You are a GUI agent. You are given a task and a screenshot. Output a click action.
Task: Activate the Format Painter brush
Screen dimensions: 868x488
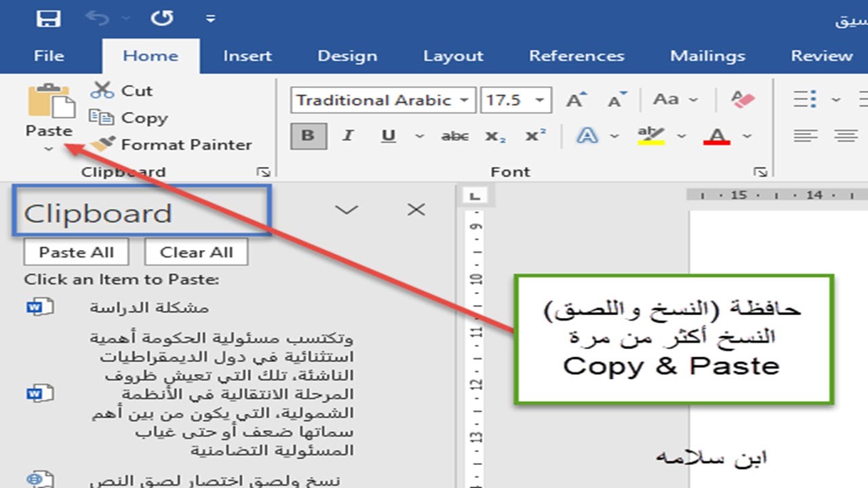pyautogui.click(x=171, y=144)
